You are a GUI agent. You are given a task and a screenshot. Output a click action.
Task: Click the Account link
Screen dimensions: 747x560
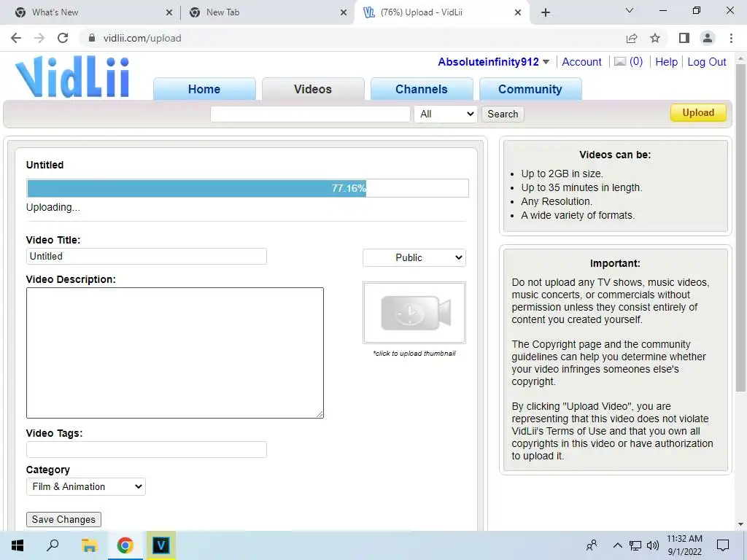[x=581, y=62]
